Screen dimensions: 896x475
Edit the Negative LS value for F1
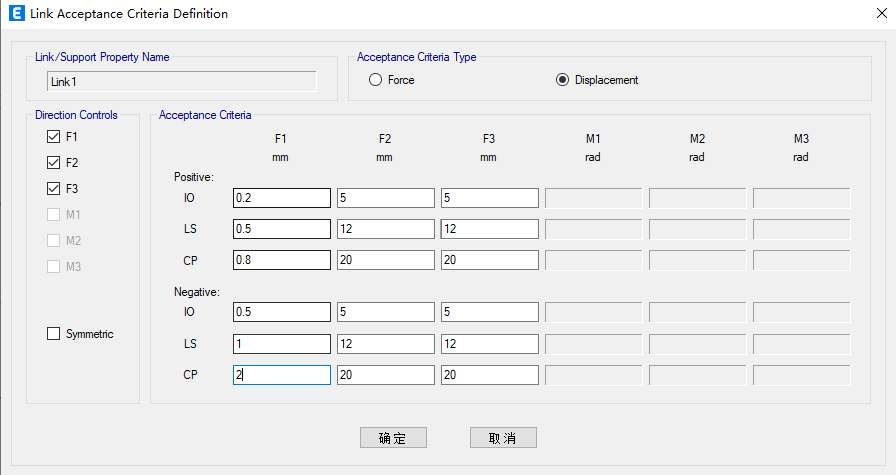click(x=282, y=344)
